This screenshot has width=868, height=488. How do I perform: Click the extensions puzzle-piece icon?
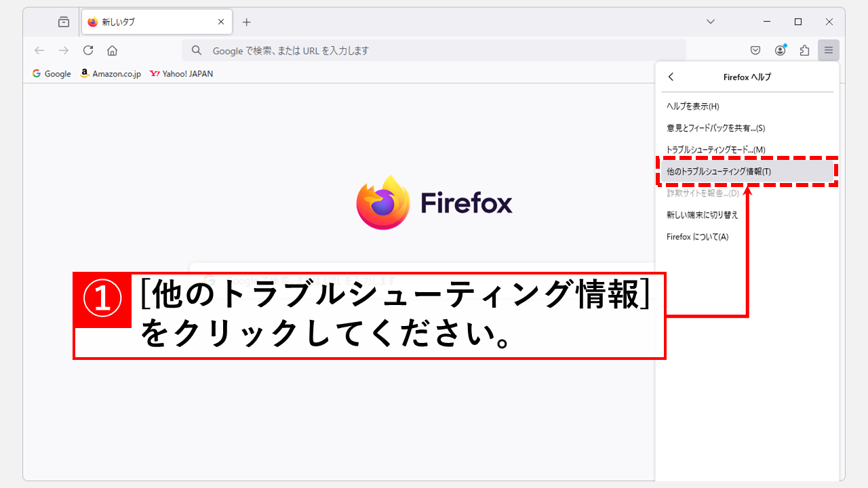pos(804,50)
